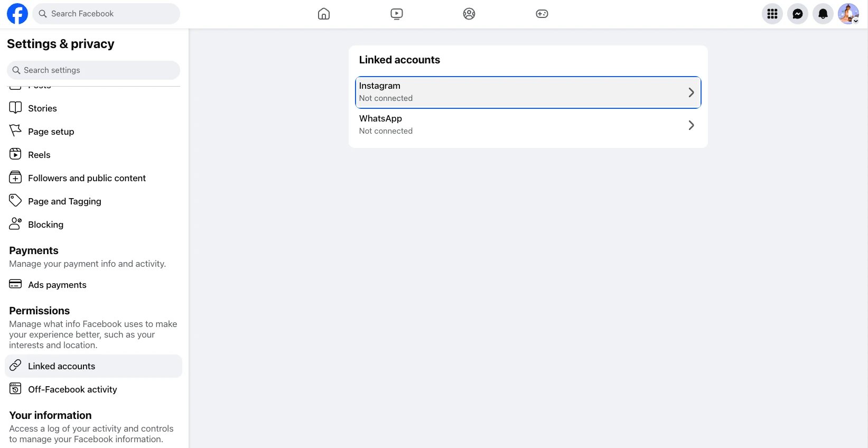
Task: Click the Ads payments card icon
Action: point(15,284)
